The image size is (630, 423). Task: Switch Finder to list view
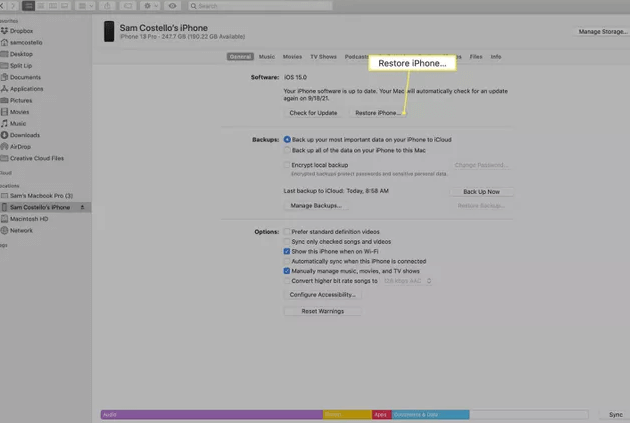(x=41, y=6)
